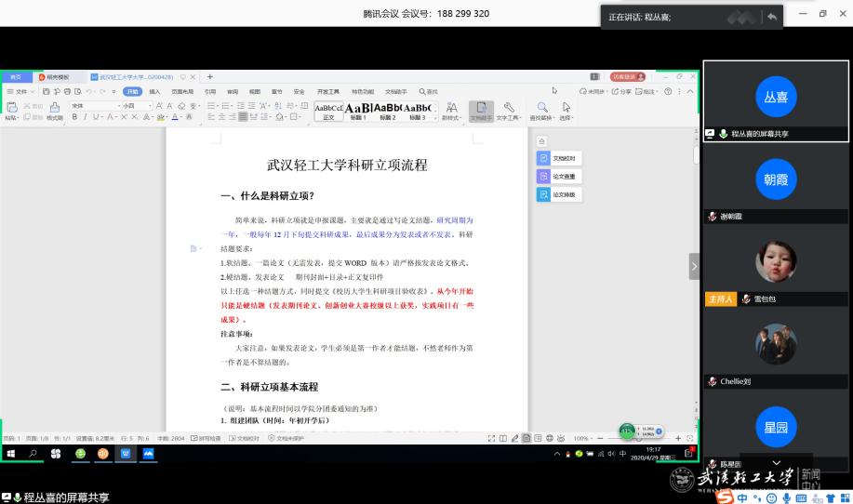Open the 文件 file menu
This screenshot has width=853, height=504.
[20, 91]
